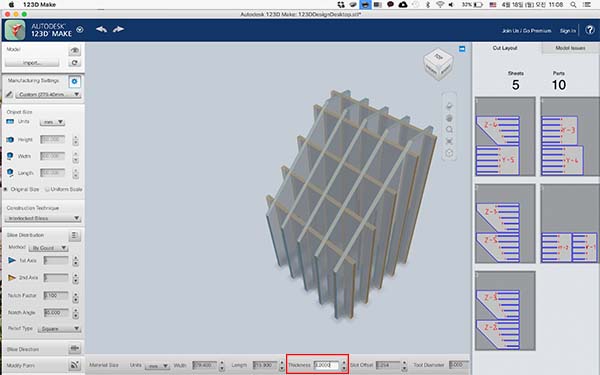
Task: Open the Custom manufacturing preset dropdown
Action: point(48,94)
